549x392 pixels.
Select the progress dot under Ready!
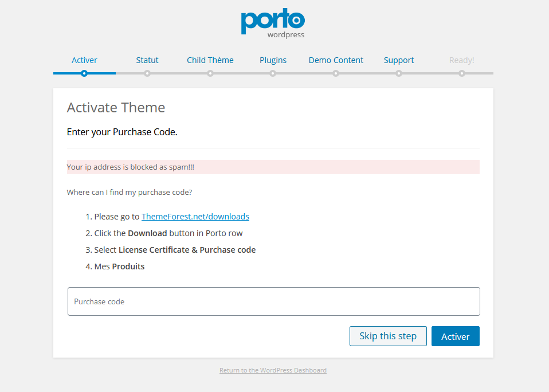461,73
